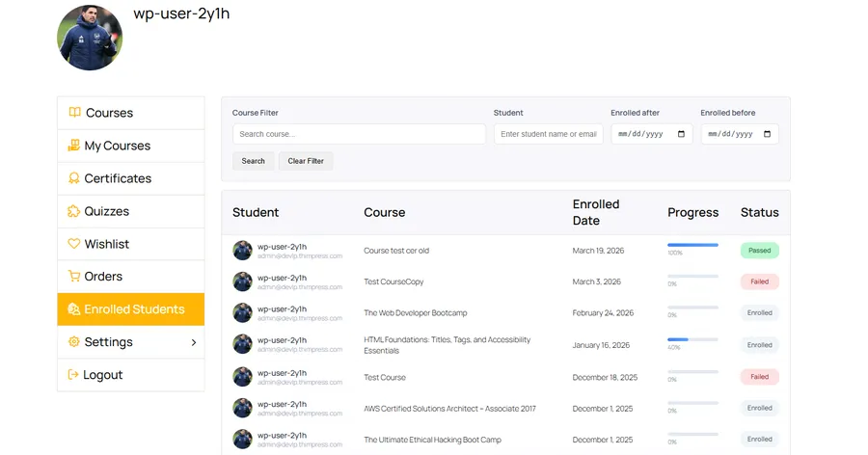Click the 'March 19, 2026' enrolled date
Image resolution: width=868 pixels, height=455 pixels.
(x=598, y=251)
